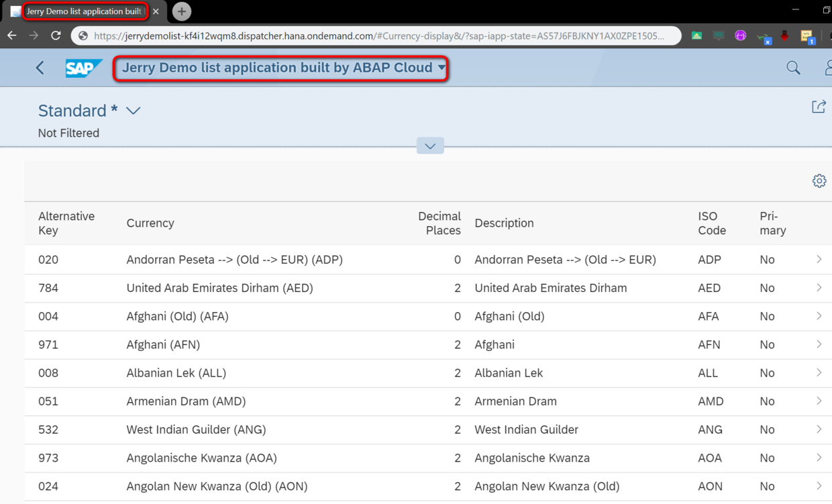Expand the header with the down chevron
Screen dimensions: 832x504
[x=430, y=146]
